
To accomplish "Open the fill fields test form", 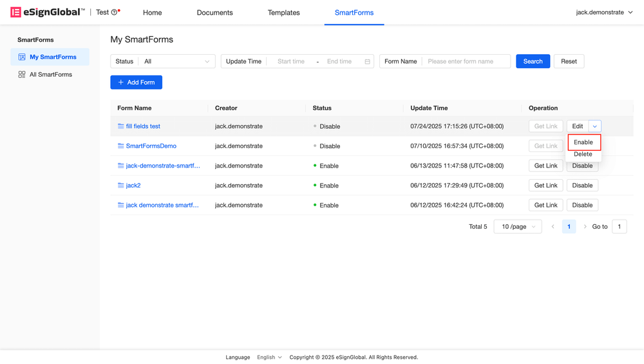I will pyautogui.click(x=143, y=126).
